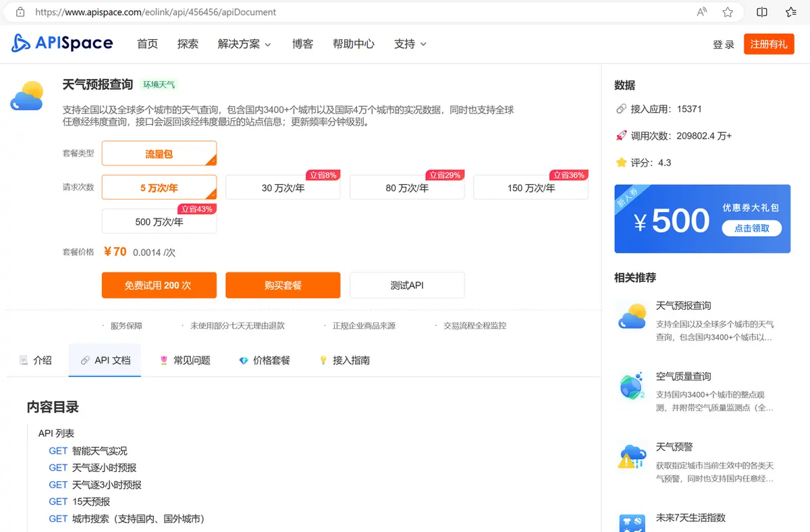The image size is (810, 532).
Task: Open 帮助中心 in the navigation
Action: 354,44
